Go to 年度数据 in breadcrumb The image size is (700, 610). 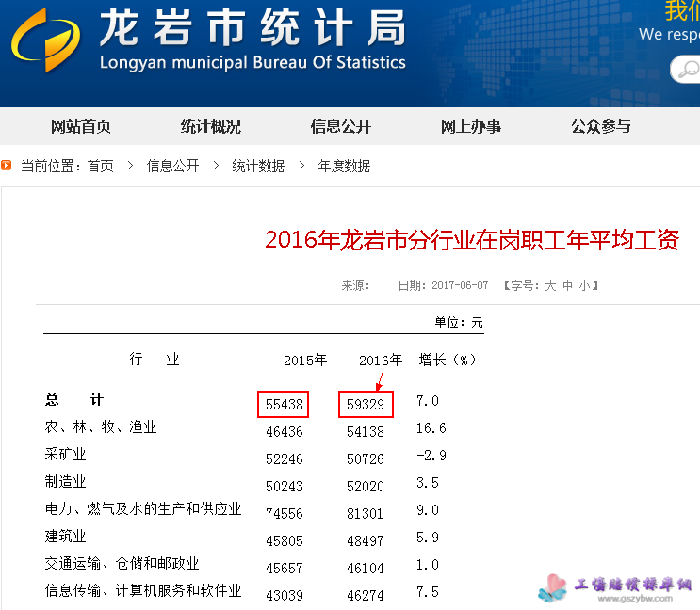point(344,166)
